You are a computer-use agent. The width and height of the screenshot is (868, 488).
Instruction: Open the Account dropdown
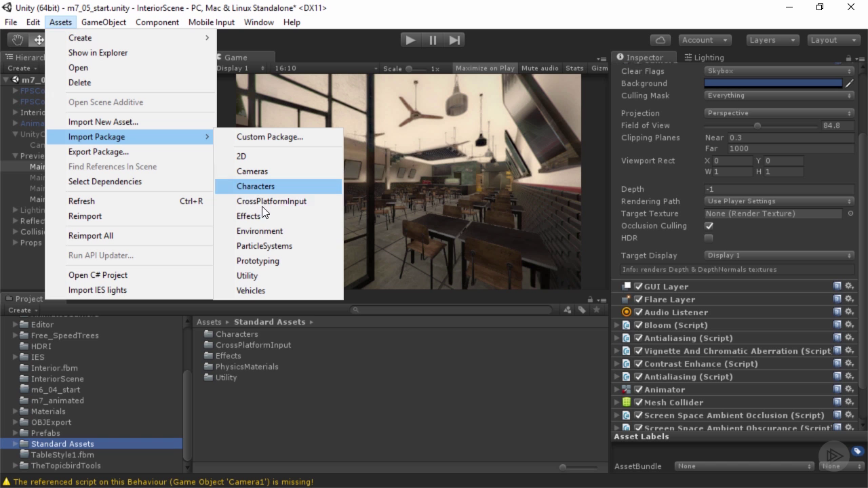point(705,40)
